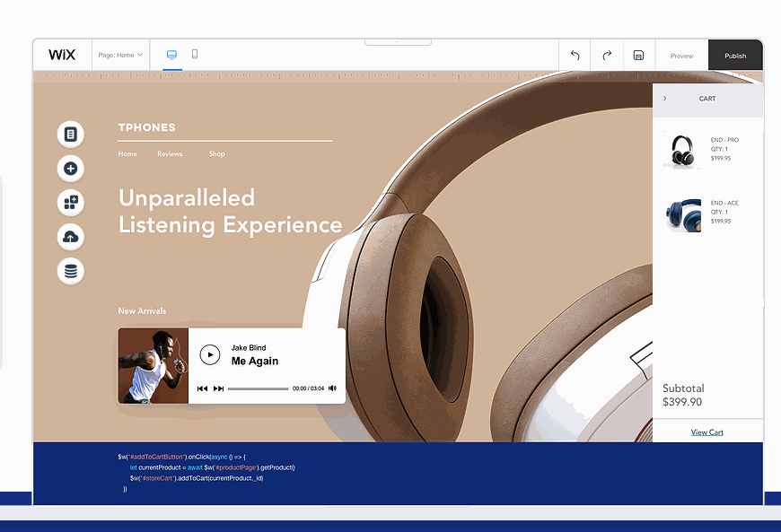Select the Jake Blind artist name
Viewport: 781px width, 532px height.
pos(249,347)
